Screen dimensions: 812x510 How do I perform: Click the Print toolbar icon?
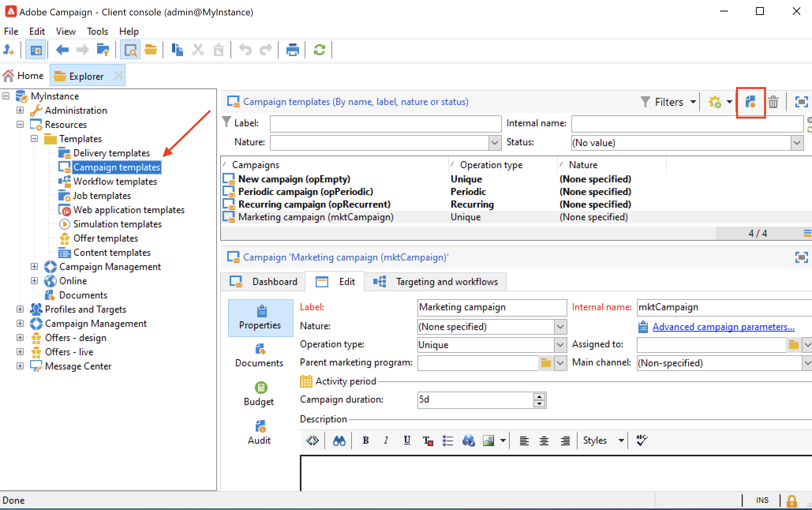pyautogui.click(x=292, y=50)
